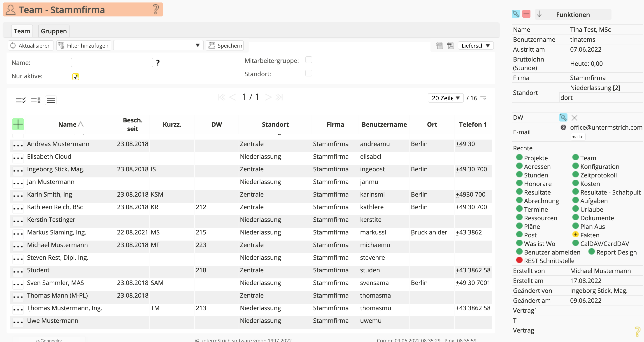Click the print list icon
Image resolution: width=644 pixels, height=342 pixels.
[439, 46]
